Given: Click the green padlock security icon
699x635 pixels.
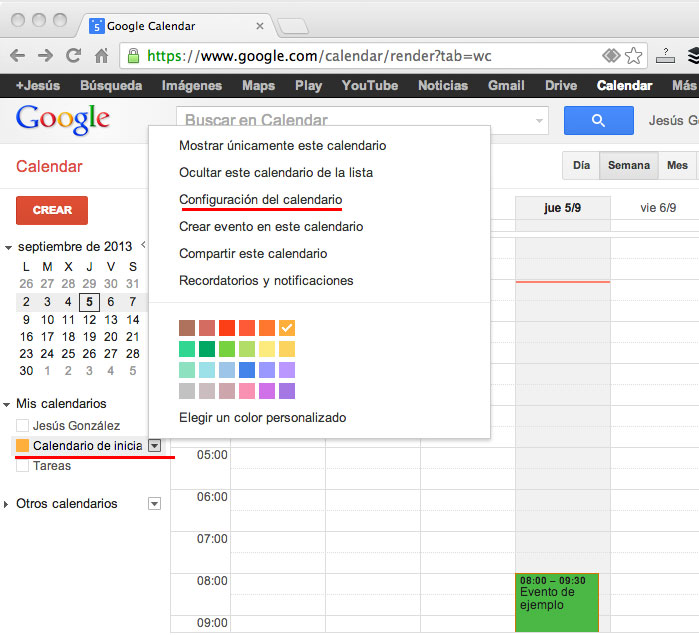Looking at the screenshot, I should (x=133, y=56).
